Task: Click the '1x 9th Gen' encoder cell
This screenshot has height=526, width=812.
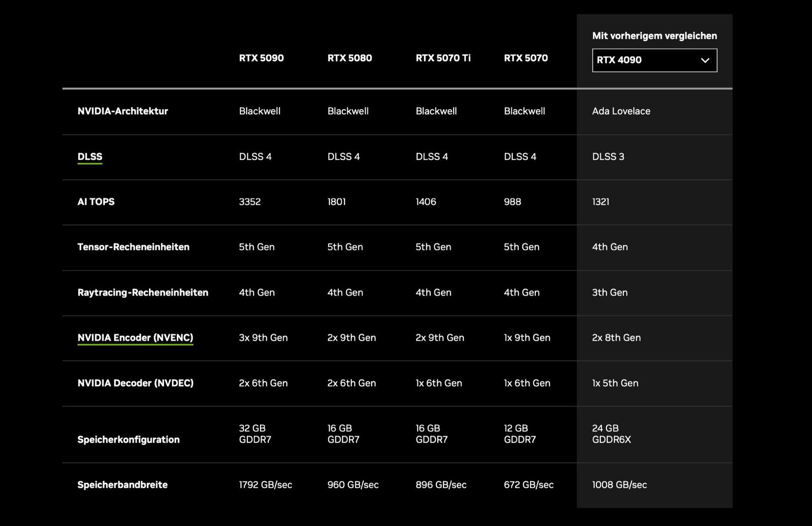Action: 527,338
